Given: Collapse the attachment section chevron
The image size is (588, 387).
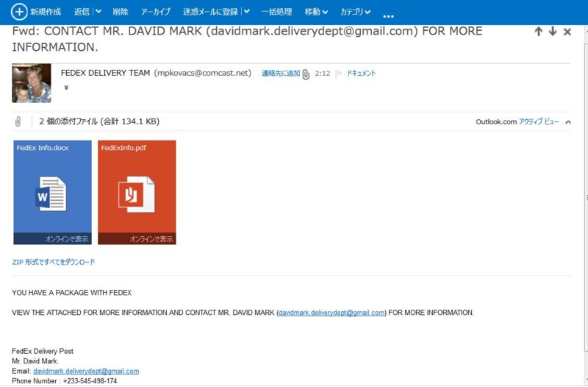Looking at the screenshot, I should [568, 122].
